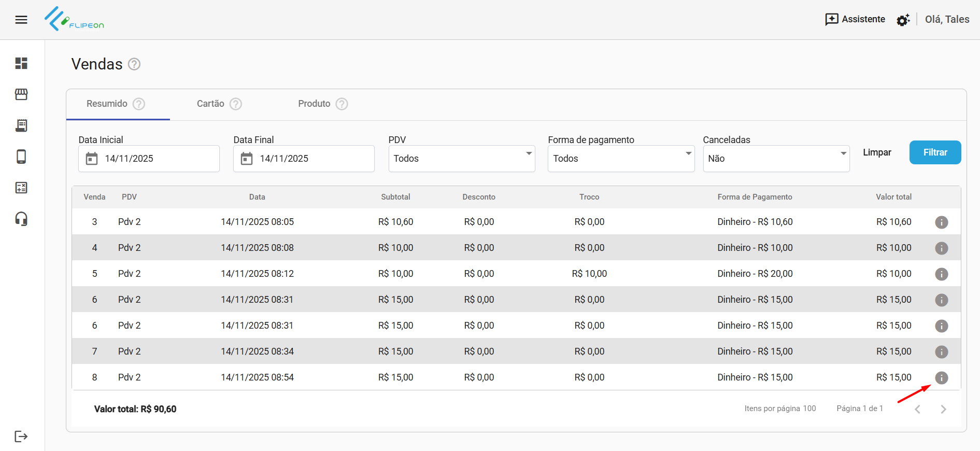Image resolution: width=980 pixels, height=451 pixels.
Task: Open the dashboard from the sidebar
Action: [x=21, y=63]
